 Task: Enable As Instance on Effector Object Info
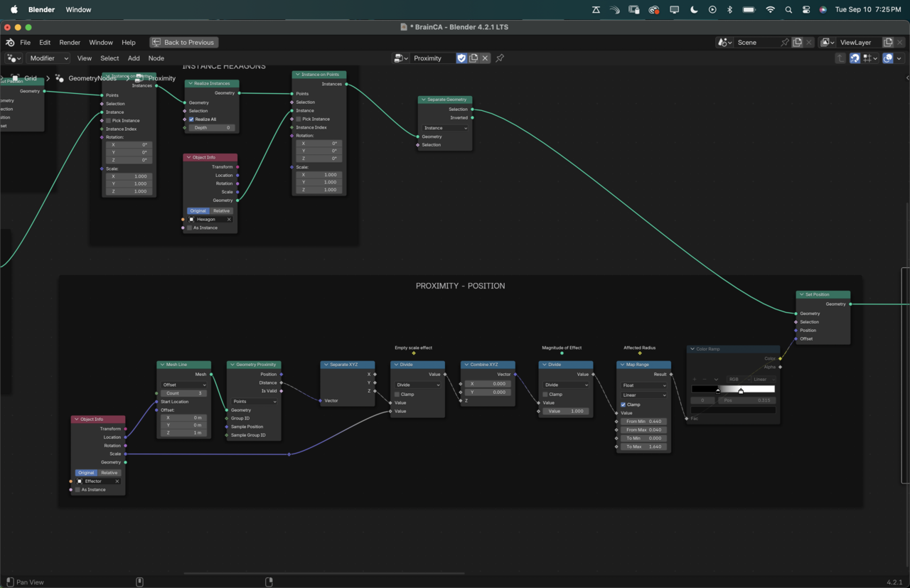tap(78, 490)
